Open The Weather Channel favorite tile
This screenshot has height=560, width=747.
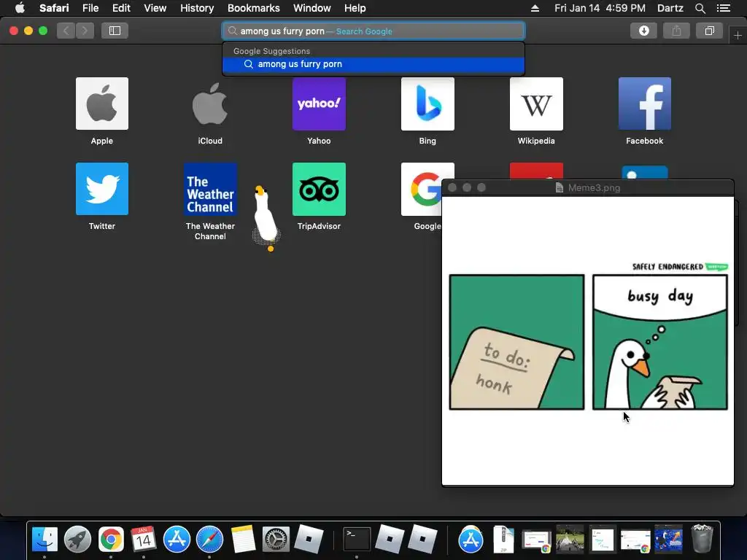coord(210,189)
